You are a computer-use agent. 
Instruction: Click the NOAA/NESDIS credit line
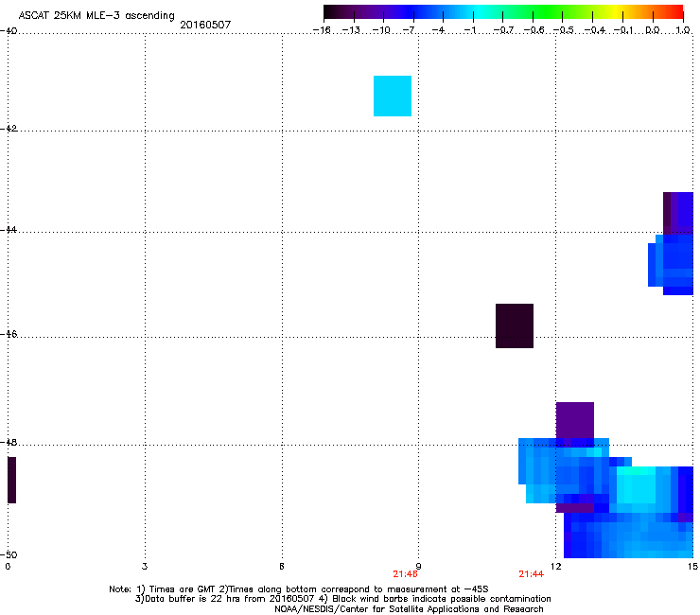(409, 609)
